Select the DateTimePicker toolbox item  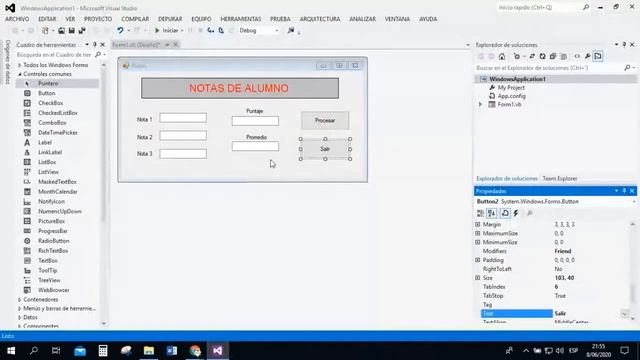click(x=58, y=132)
